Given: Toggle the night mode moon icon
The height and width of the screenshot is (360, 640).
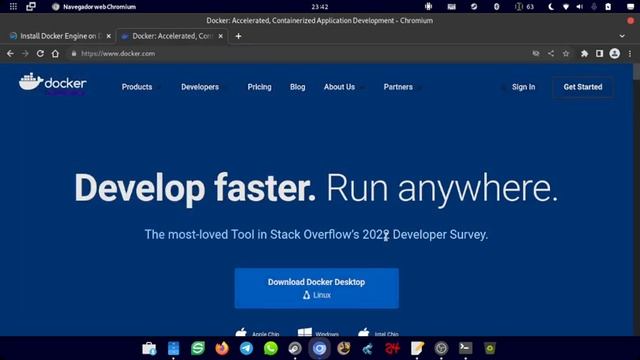Looking at the screenshot, I should (x=551, y=7).
